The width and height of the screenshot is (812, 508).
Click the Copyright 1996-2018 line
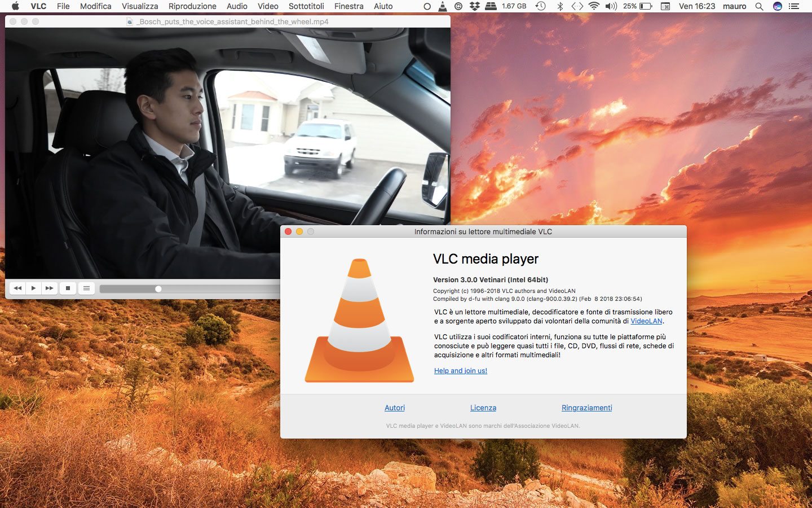504,291
